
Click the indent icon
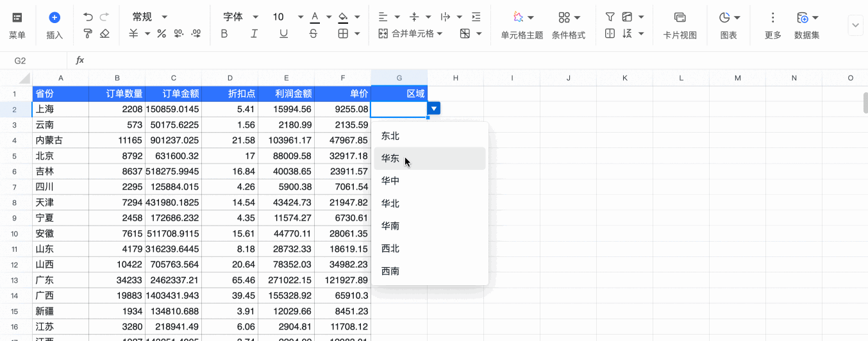476,17
